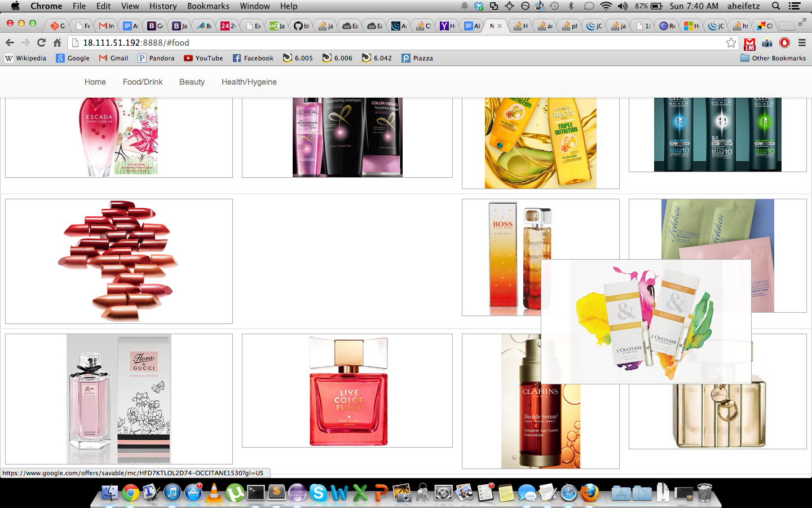Click the Dropbox menu bar icon
This screenshot has height=508, width=812.
tap(479, 6)
